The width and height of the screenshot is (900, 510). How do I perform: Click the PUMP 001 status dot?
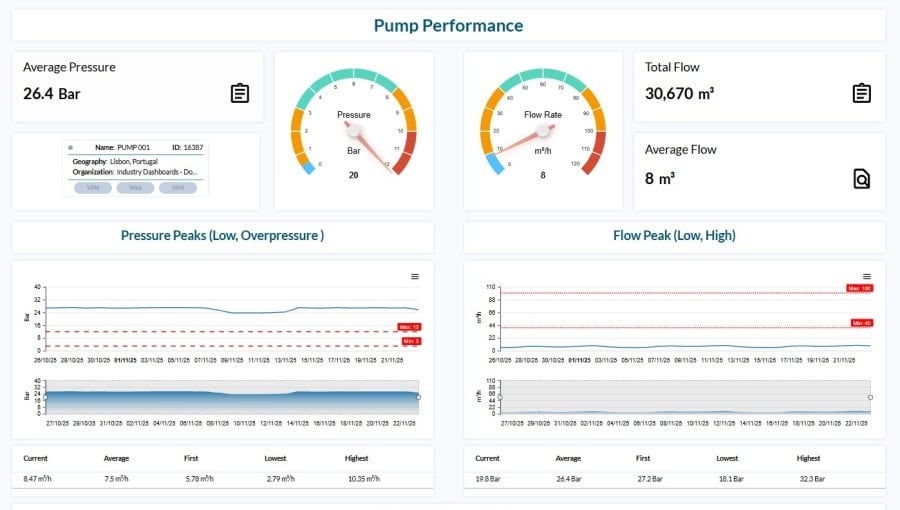(x=71, y=147)
